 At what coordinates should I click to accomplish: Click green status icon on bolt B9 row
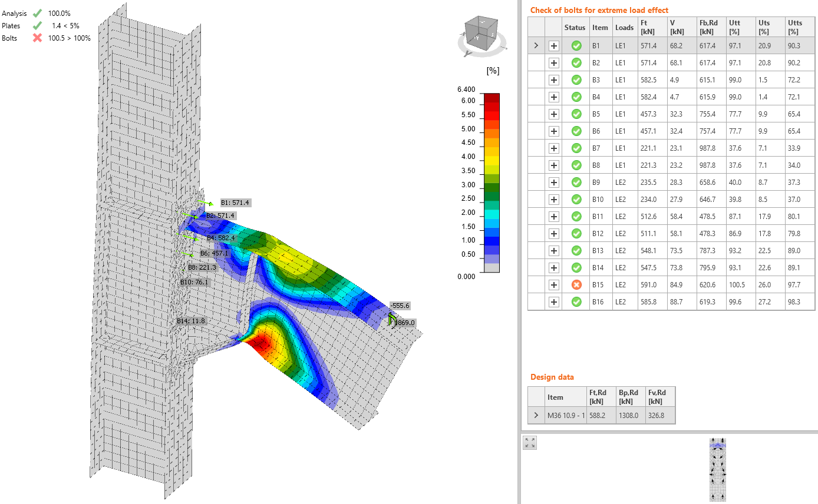(x=576, y=182)
